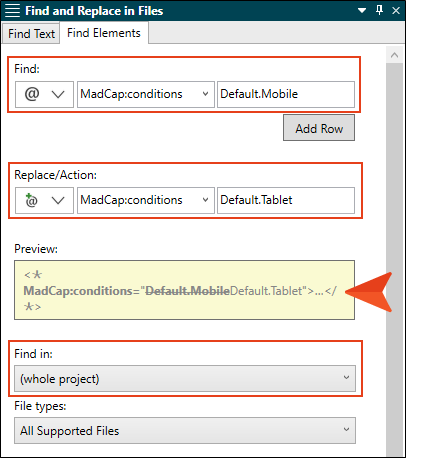The width and height of the screenshot is (422, 458).
Task: Open the Replace MadCap:conditions combo box
Action: pos(146,200)
